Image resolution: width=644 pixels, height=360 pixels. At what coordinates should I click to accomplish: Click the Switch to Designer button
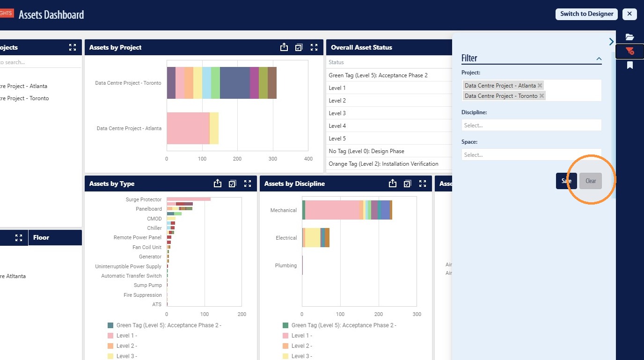coord(587,14)
